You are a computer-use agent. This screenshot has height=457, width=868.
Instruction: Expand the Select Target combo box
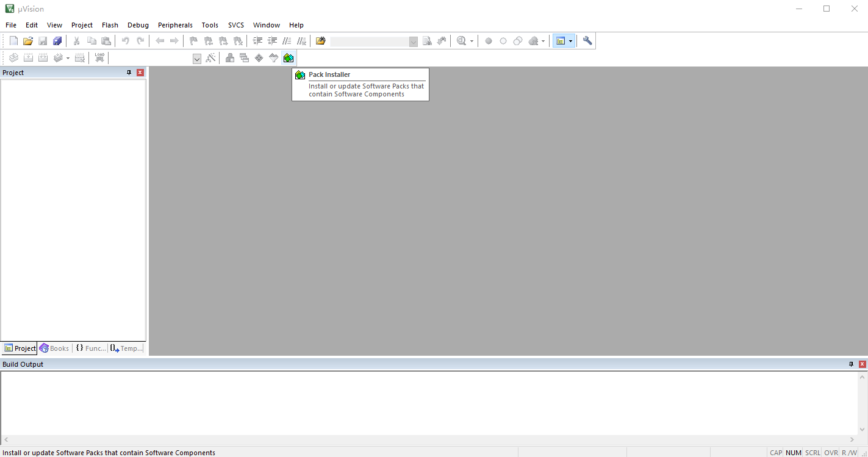pyautogui.click(x=197, y=59)
